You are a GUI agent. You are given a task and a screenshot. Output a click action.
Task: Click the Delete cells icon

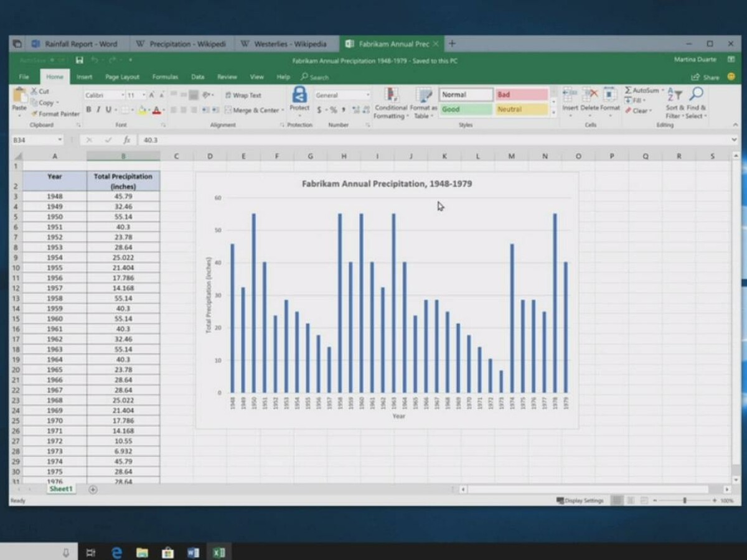(x=590, y=95)
